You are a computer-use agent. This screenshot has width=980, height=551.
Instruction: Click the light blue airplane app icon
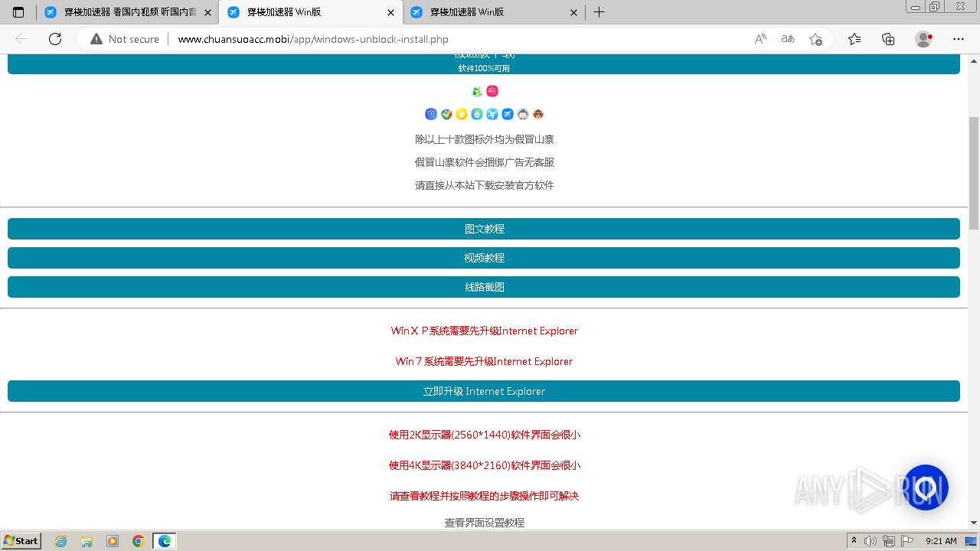pos(492,114)
